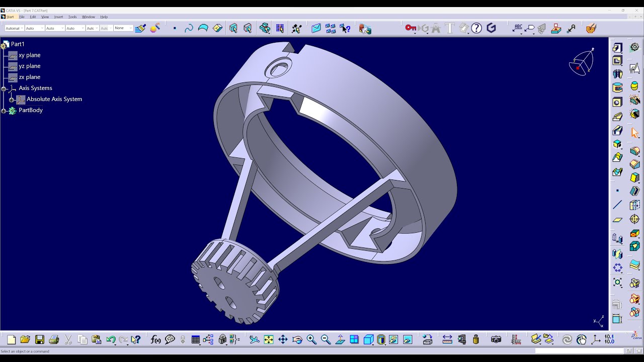This screenshot has width=644, height=362.
Task: Click the gear-shaped wheel on the 3D model
Action: point(235,282)
